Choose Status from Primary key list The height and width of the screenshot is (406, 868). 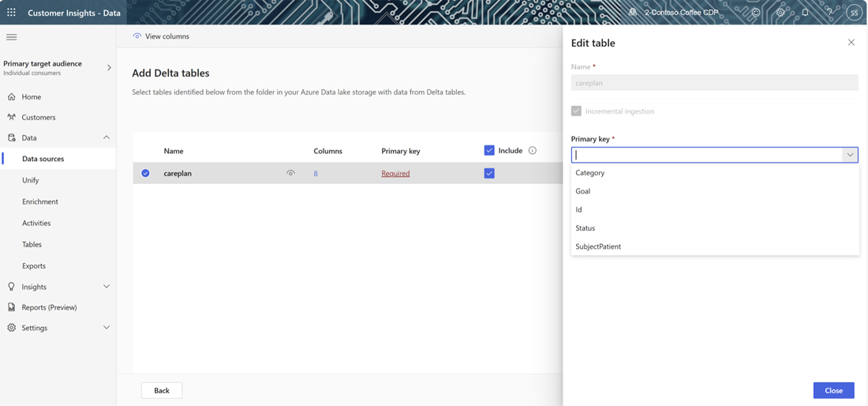coord(715,228)
